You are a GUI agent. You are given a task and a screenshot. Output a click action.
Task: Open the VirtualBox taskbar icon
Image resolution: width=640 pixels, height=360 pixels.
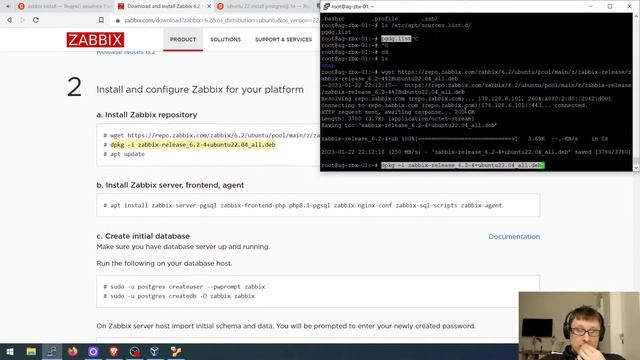[x=155, y=351]
